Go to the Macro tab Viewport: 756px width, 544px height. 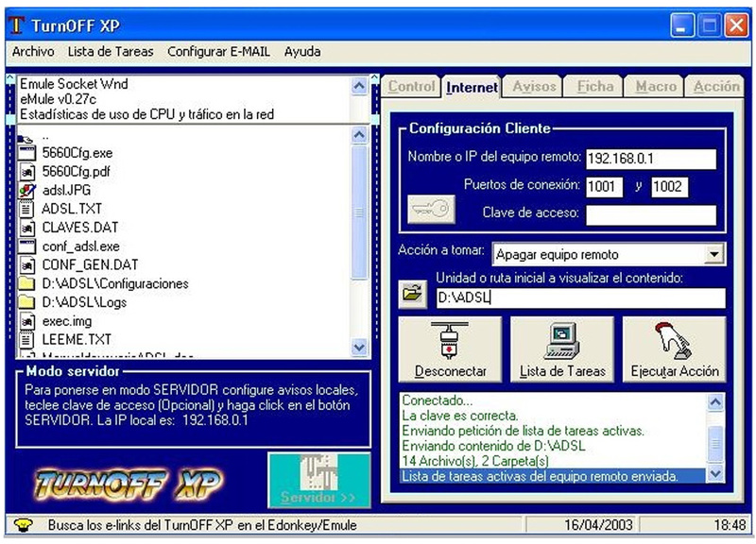tap(656, 86)
